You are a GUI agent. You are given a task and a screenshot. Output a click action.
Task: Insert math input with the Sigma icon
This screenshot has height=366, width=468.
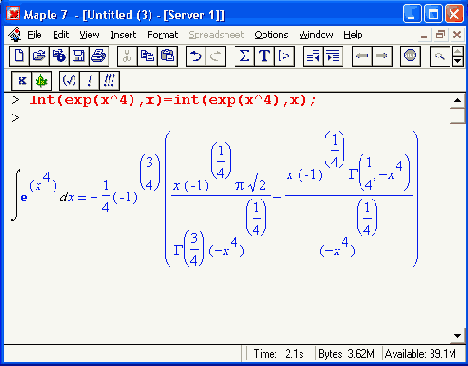point(244,56)
